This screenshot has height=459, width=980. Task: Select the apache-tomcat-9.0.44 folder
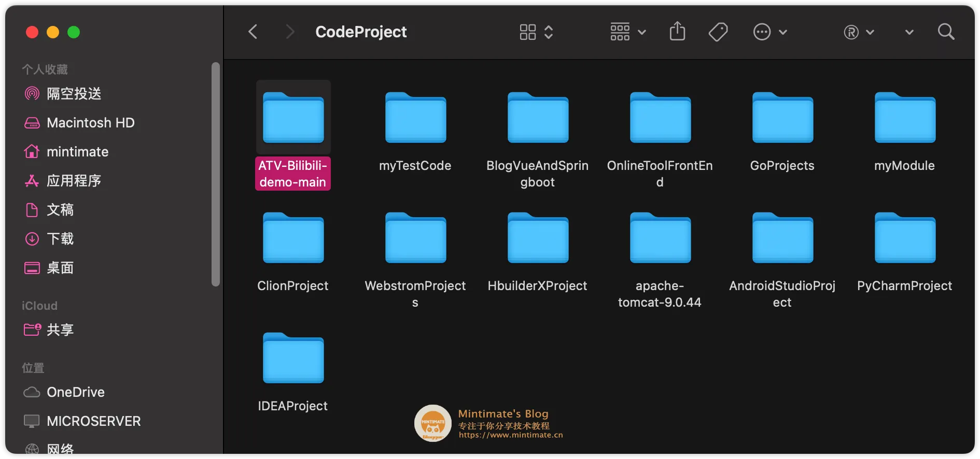click(x=660, y=238)
